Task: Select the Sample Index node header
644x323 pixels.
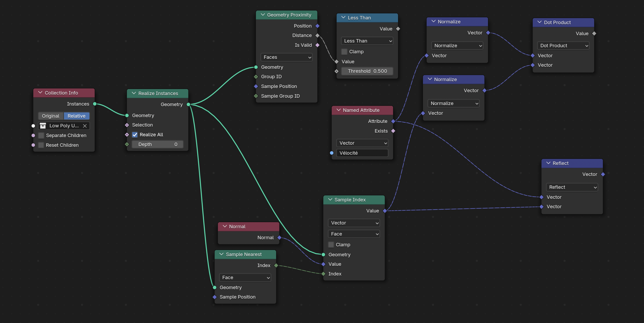Action: (354, 200)
